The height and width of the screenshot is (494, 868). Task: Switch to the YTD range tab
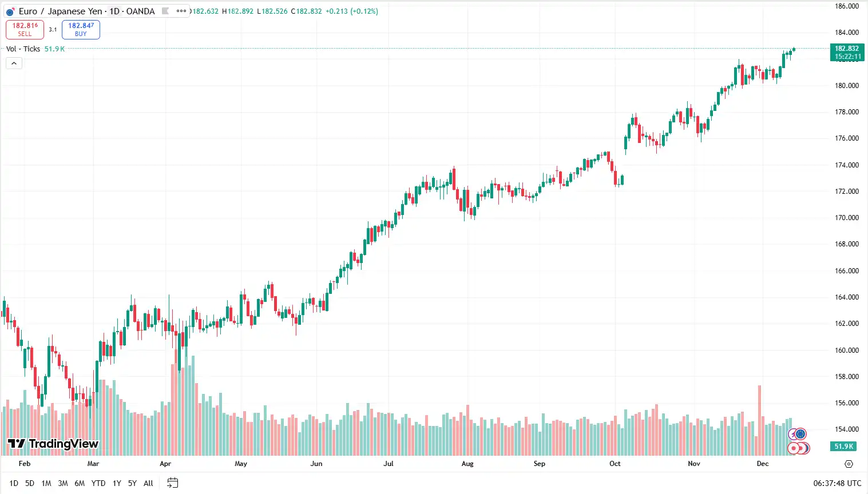(98, 483)
